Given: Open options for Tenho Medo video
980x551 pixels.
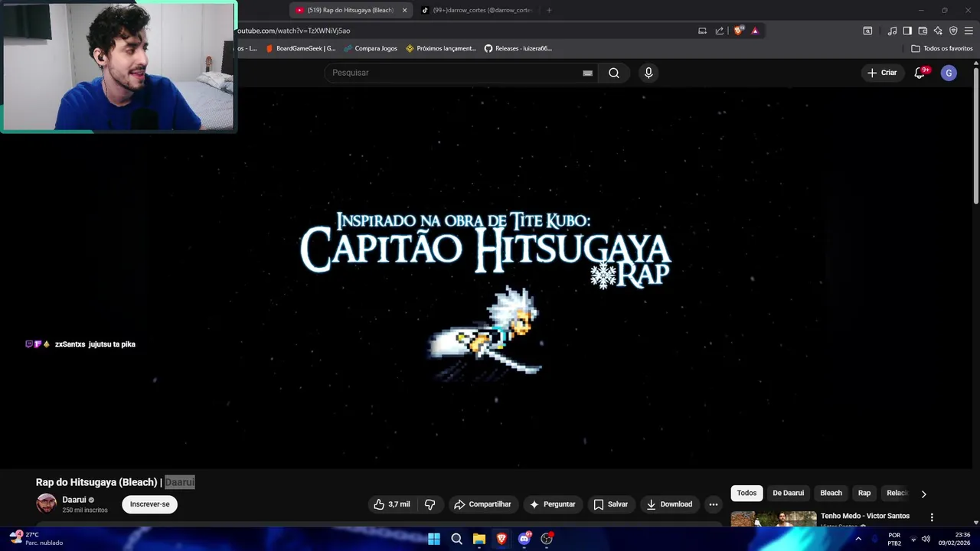Looking at the screenshot, I should 932,517.
